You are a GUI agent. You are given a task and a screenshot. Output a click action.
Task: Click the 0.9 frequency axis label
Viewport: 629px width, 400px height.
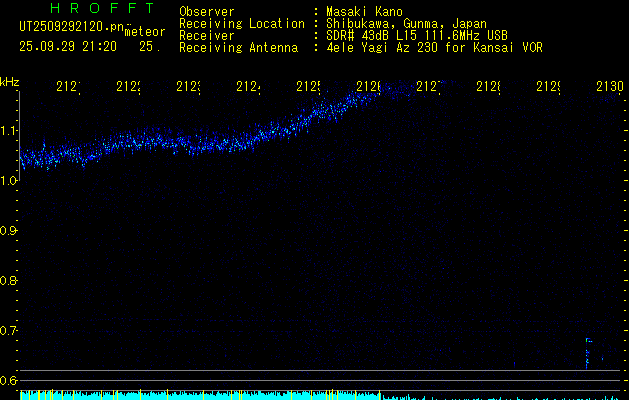(x=9, y=231)
